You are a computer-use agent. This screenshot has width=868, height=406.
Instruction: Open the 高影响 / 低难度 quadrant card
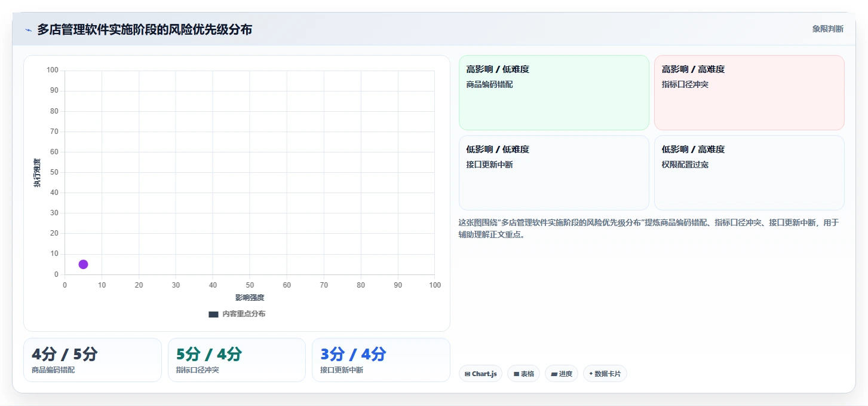pyautogui.click(x=554, y=93)
